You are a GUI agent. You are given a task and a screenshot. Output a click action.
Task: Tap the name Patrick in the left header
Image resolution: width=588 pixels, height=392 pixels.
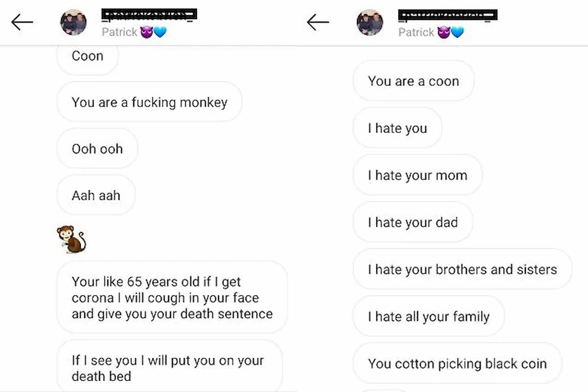click(x=119, y=32)
